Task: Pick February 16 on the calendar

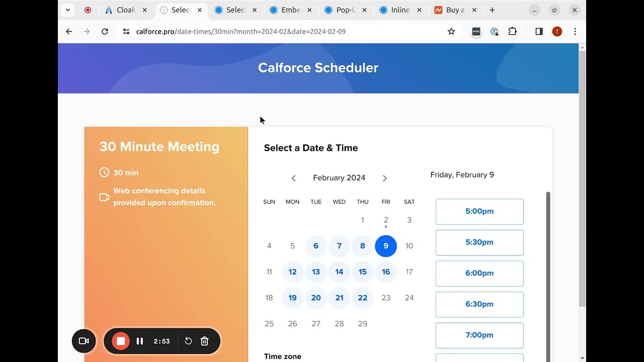Action: 386,272
